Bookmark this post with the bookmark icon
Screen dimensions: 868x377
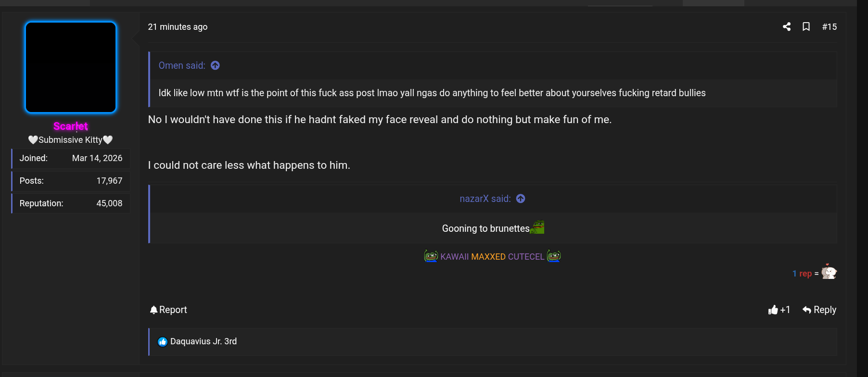806,27
